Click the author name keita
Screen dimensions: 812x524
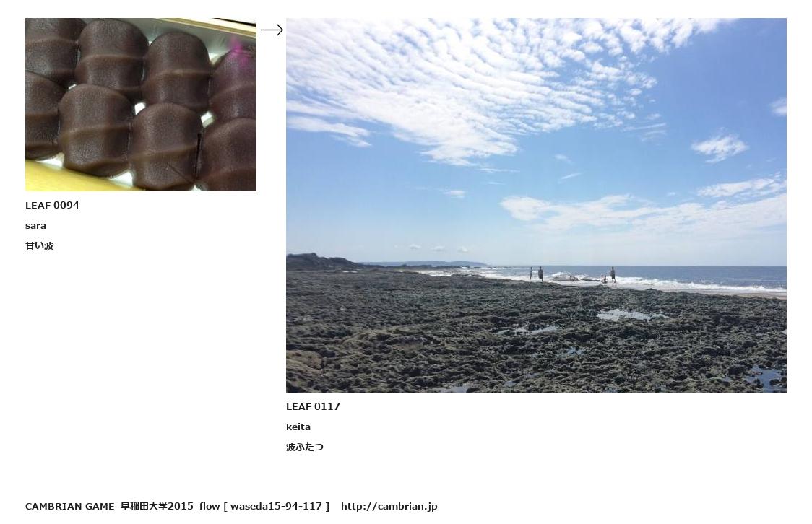[x=298, y=427]
